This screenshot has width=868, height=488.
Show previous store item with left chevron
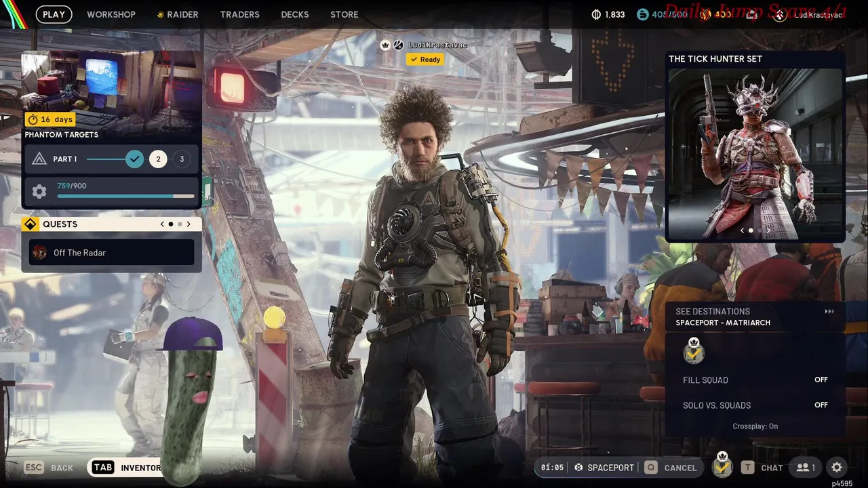742,230
